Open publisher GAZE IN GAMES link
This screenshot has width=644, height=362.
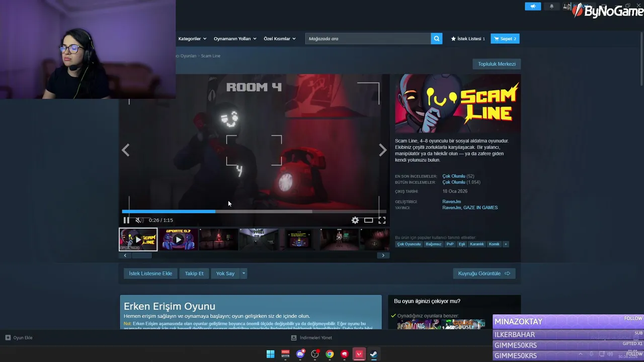point(480,208)
